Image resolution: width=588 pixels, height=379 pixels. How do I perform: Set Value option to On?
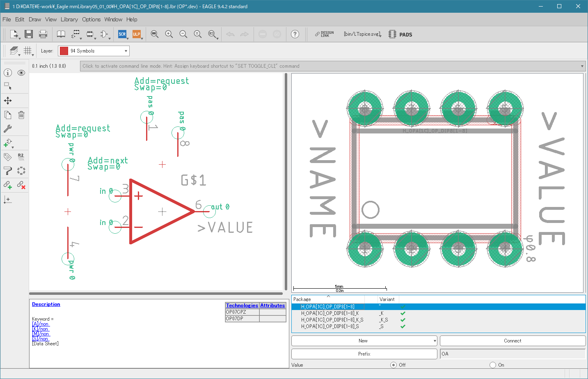coord(493,365)
